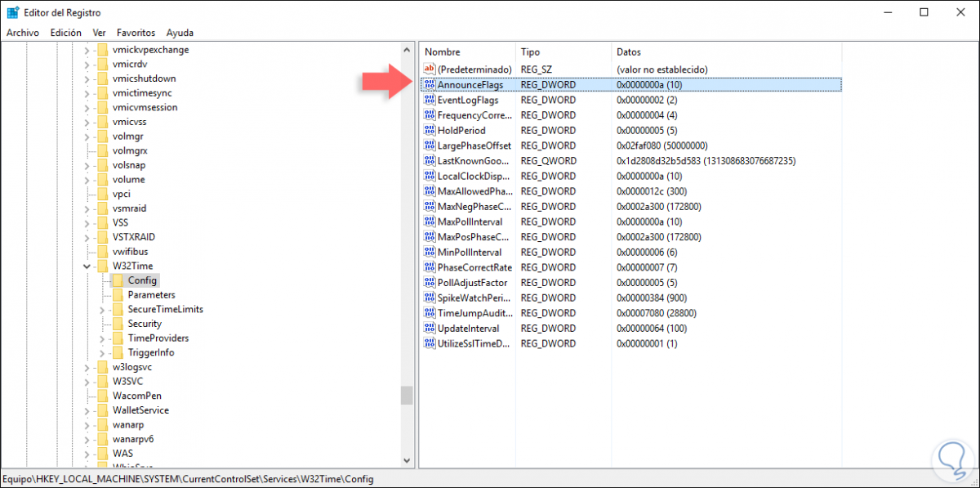Select the wanarpv6 key
The height and width of the screenshot is (488, 980).
133,439
